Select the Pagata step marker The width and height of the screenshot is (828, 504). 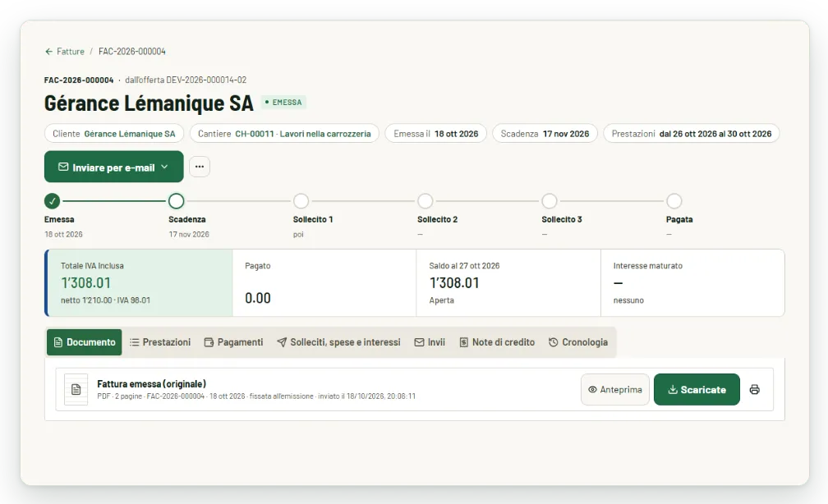(x=674, y=201)
